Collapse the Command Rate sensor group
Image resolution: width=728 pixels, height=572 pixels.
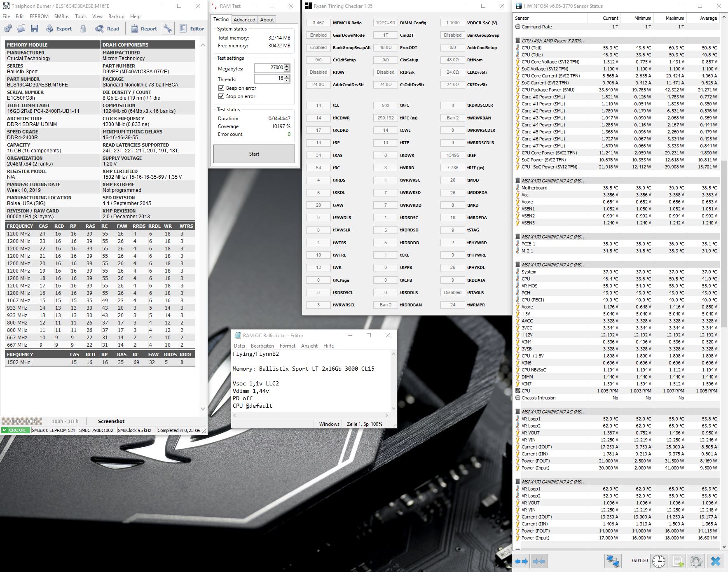(518, 27)
